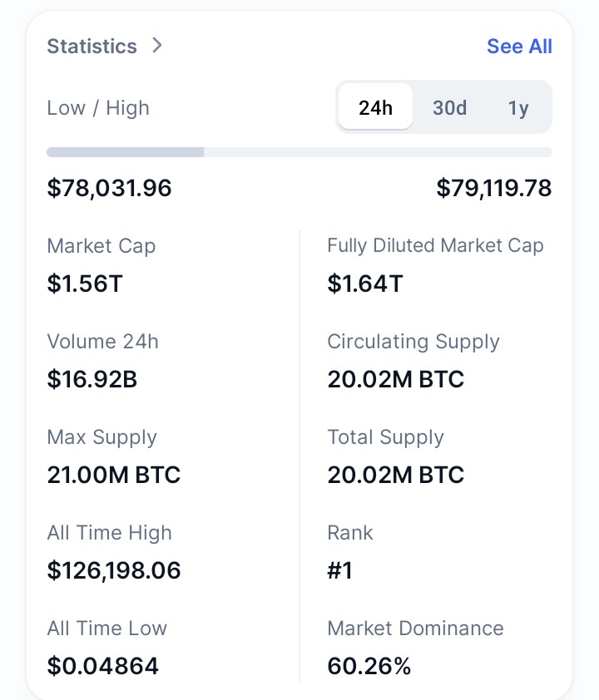599x700 pixels.
Task: Click the Circulating Supply label
Action: [413, 342]
